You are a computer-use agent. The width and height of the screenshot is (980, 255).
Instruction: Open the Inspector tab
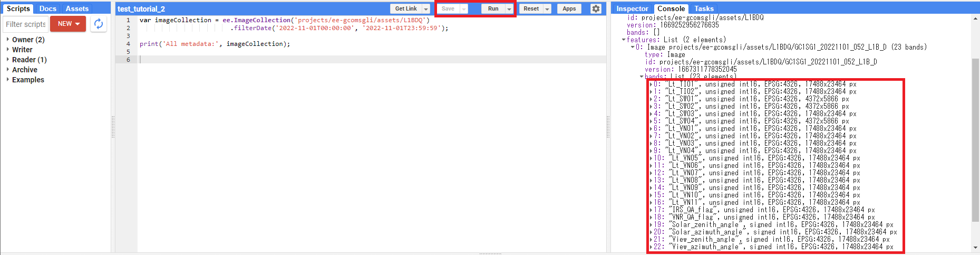point(632,8)
